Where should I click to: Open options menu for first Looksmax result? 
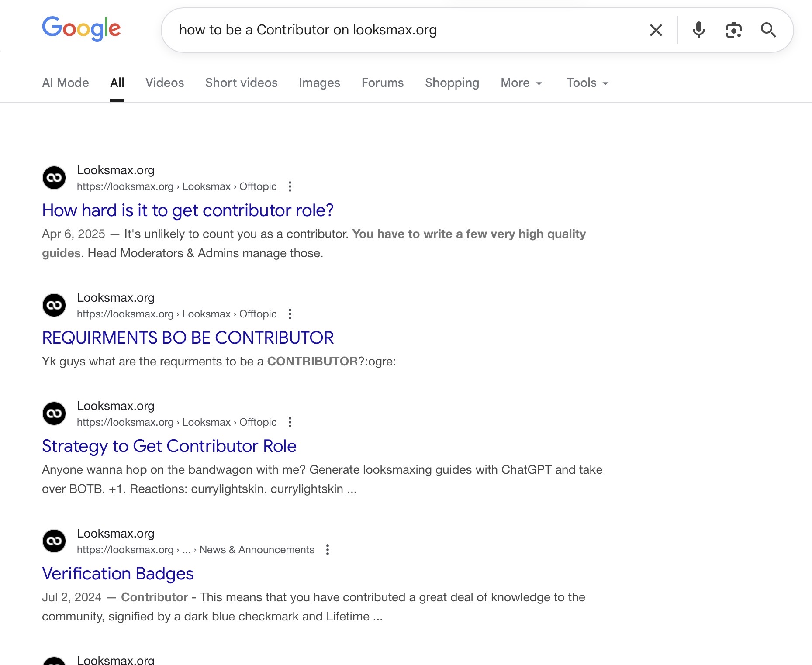pyautogui.click(x=290, y=187)
